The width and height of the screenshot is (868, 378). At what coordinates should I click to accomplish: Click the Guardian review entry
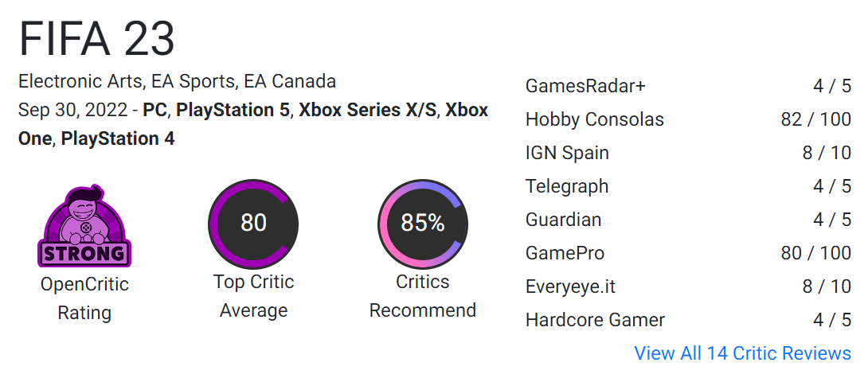point(563,220)
